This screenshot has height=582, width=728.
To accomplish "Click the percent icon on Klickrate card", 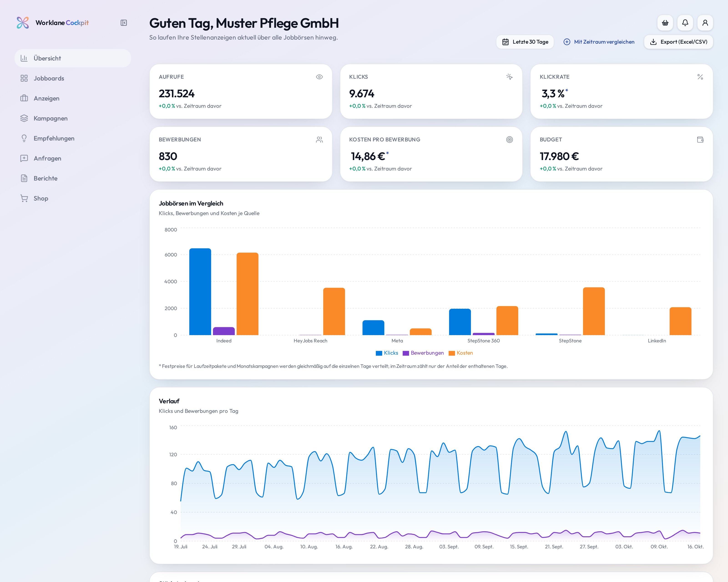I will click(700, 77).
